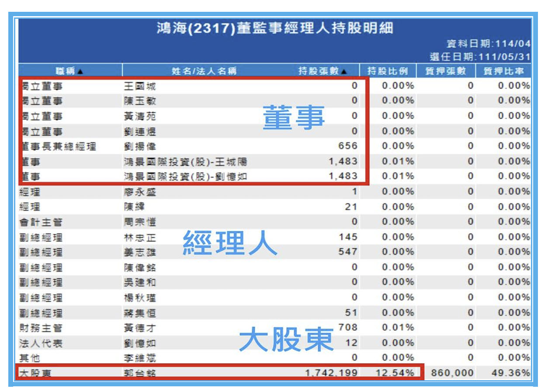Select the name 郭台銘

coord(140,373)
